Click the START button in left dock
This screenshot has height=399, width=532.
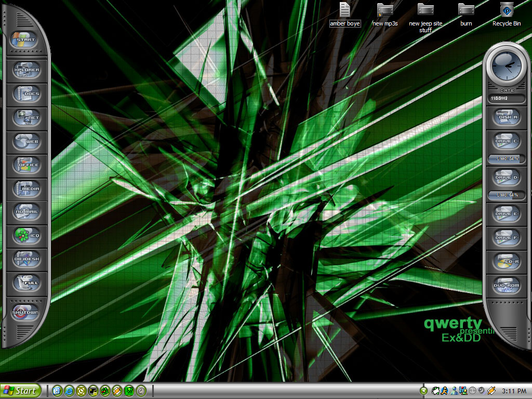tap(26, 40)
